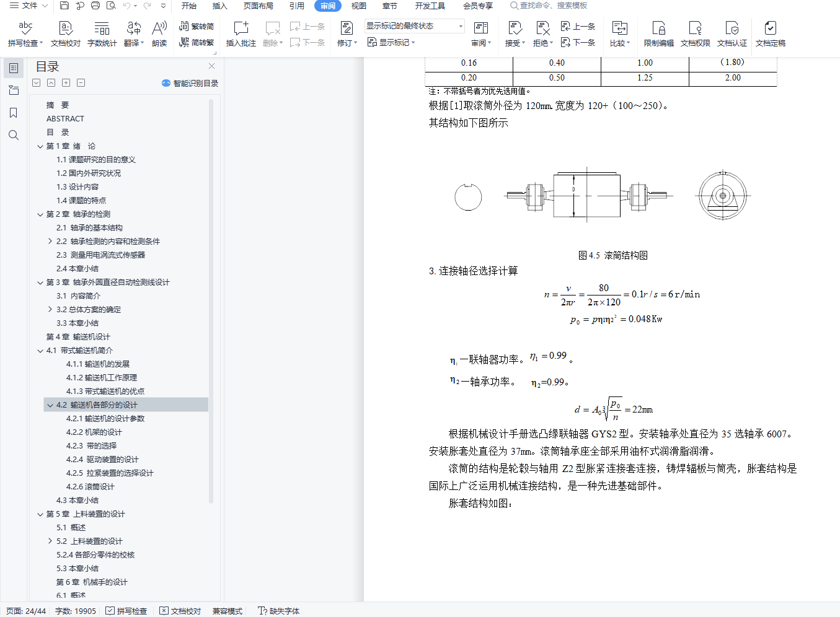840x617 pixels.
Task: Click the Save icon in the quick-access bar
Action: point(64,6)
